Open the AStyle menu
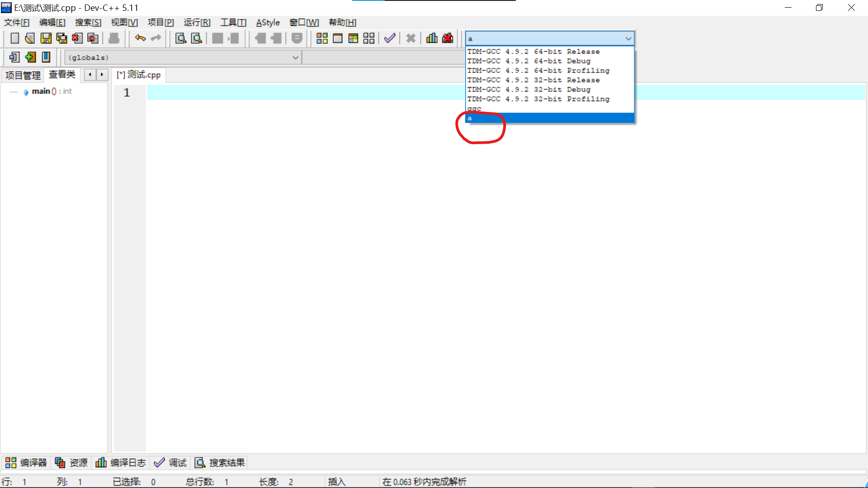868x488 pixels. pyautogui.click(x=268, y=22)
